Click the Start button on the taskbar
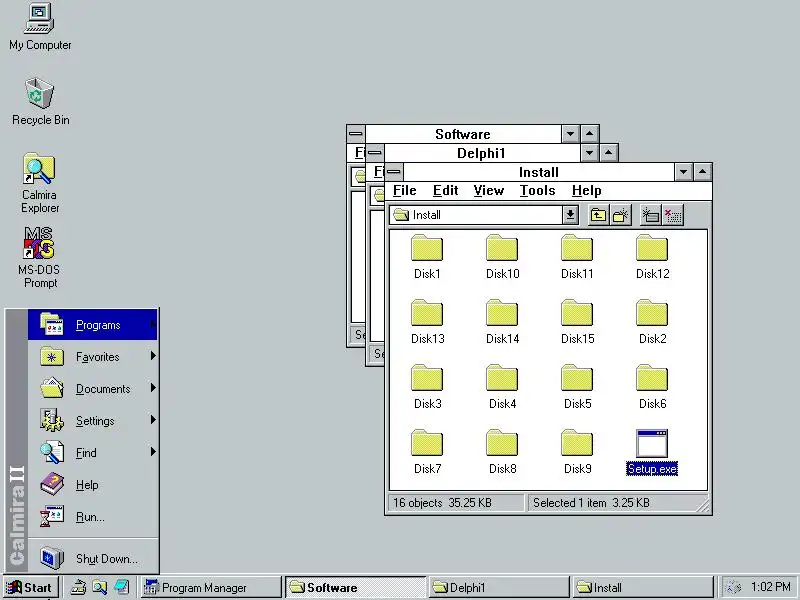800x600 pixels. [x=31, y=587]
